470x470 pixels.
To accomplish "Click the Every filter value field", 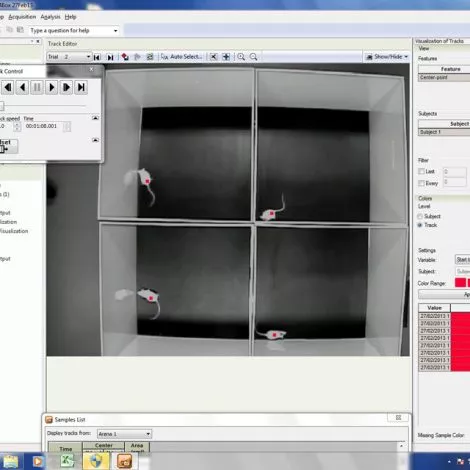I will click(x=454, y=182).
